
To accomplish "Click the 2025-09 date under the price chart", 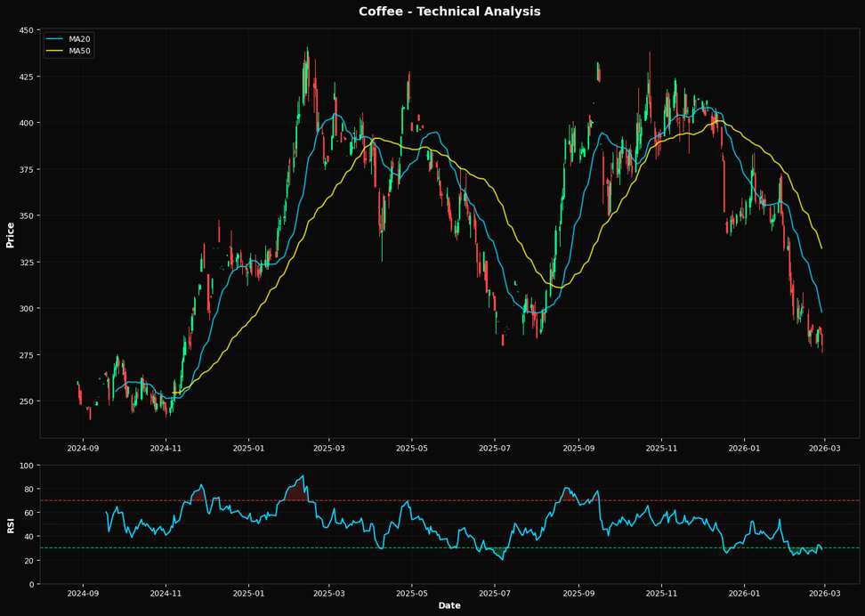I will (578, 448).
